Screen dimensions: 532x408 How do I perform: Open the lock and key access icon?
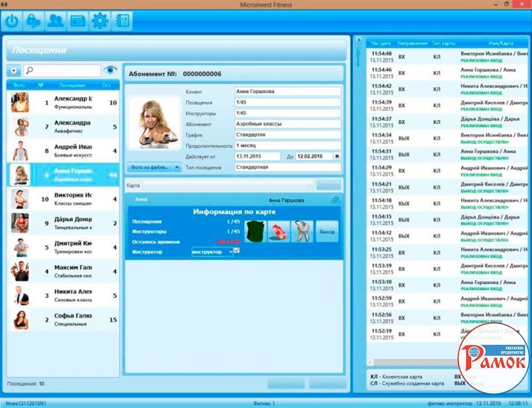pyautogui.click(x=34, y=21)
